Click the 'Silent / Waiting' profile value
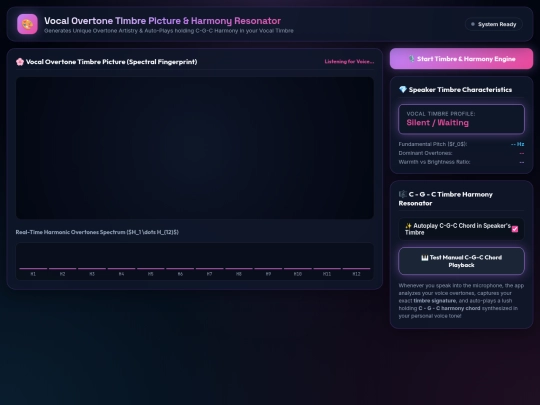Screen dimensions: 540x405 coord(437,123)
